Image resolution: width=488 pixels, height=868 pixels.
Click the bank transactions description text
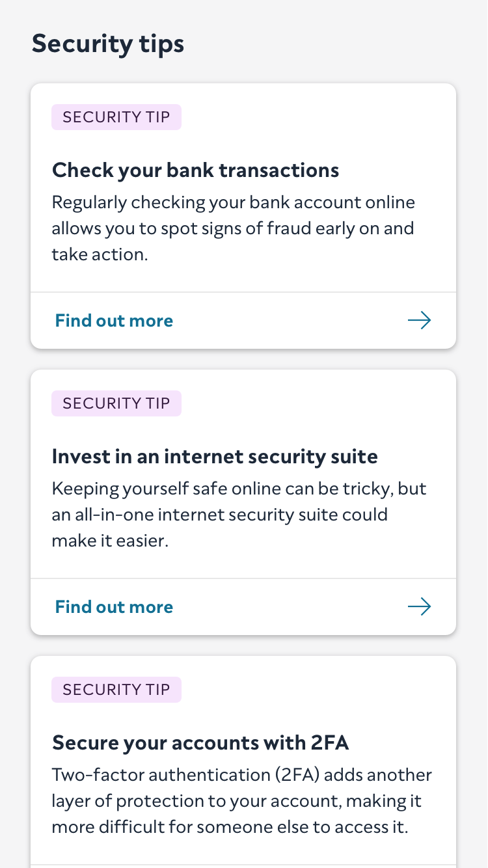233,228
